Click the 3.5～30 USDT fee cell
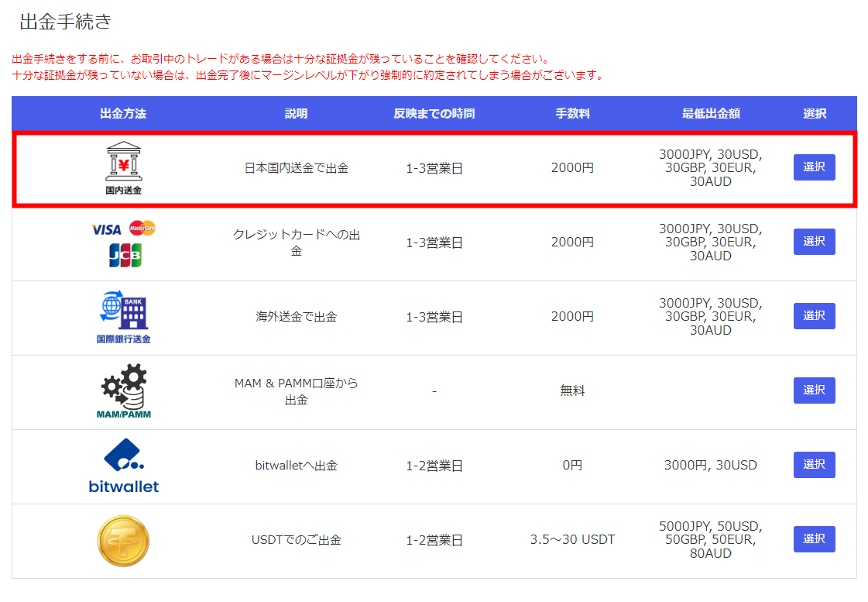868x602 pixels. coord(572,539)
